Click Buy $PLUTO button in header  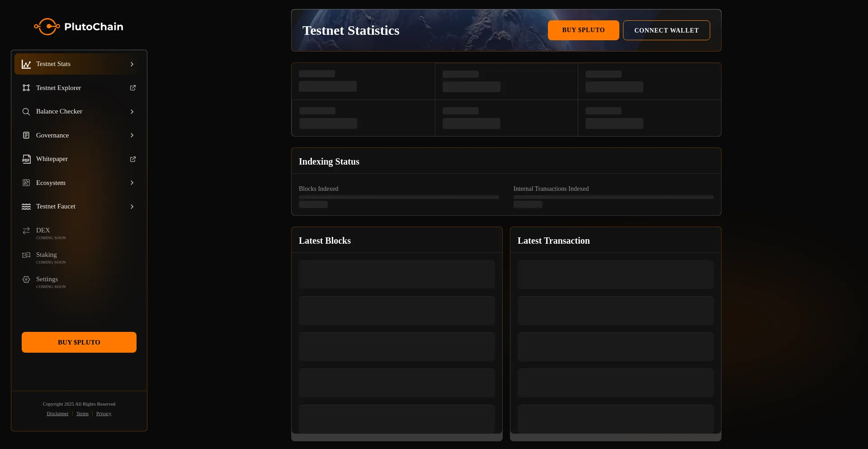click(583, 30)
